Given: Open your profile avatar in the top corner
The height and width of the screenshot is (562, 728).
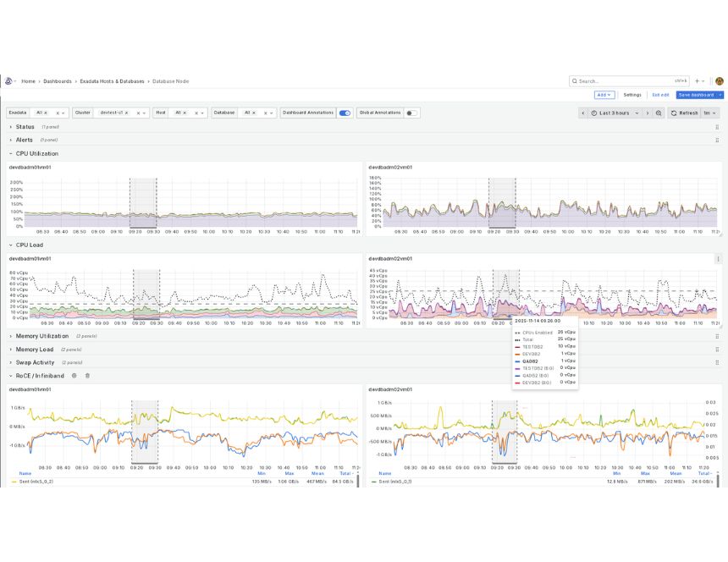Looking at the screenshot, I should tap(720, 80).
